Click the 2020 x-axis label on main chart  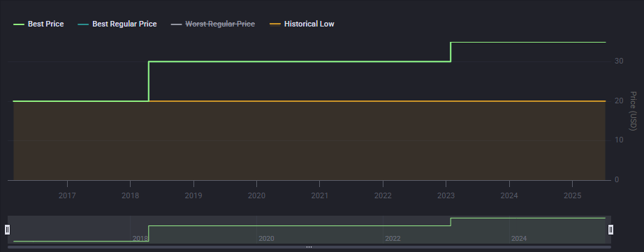click(x=257, y=195)
